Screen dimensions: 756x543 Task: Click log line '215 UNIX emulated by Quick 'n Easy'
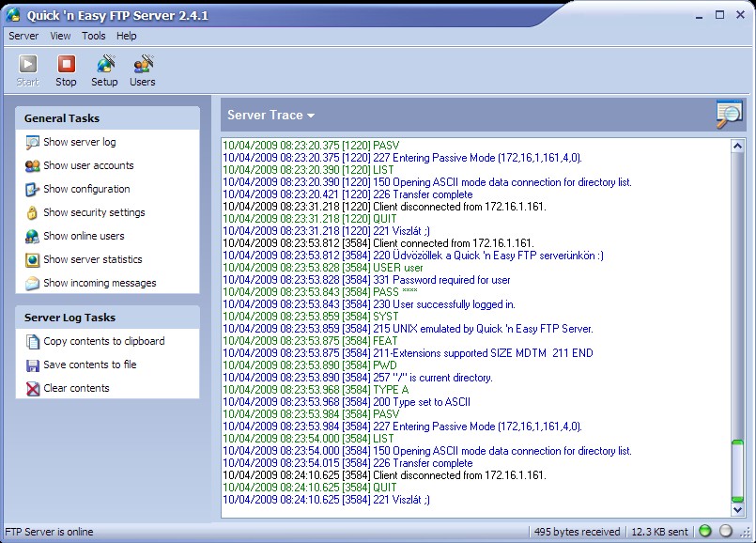408,329
